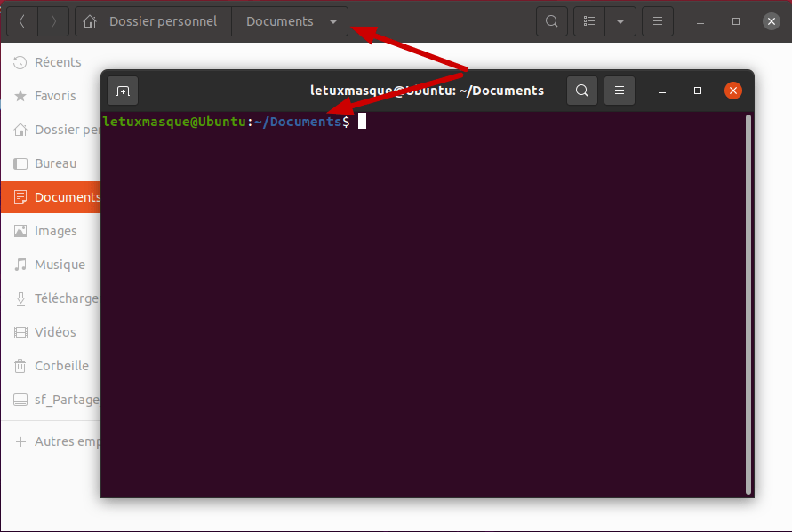Open sf_Partage shared drive in sidebar

coord(51,400)
